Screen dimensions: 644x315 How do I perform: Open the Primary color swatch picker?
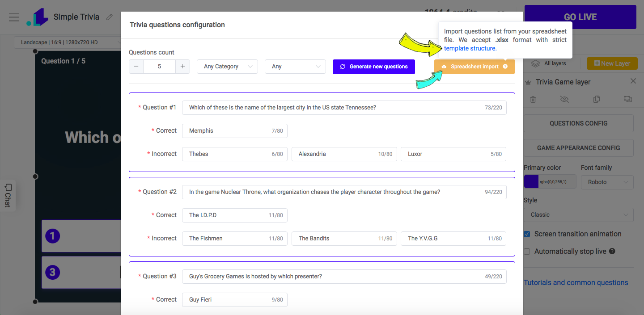(531, 182)
